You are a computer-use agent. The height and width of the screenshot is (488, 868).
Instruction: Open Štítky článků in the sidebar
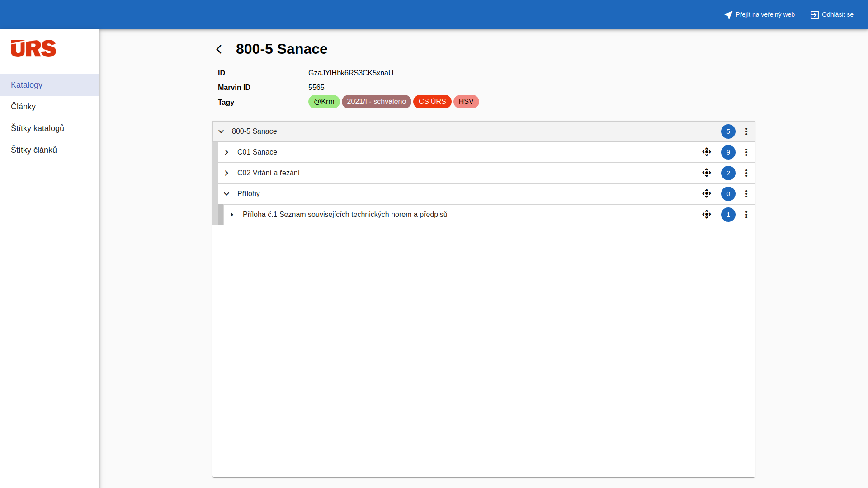50,150
